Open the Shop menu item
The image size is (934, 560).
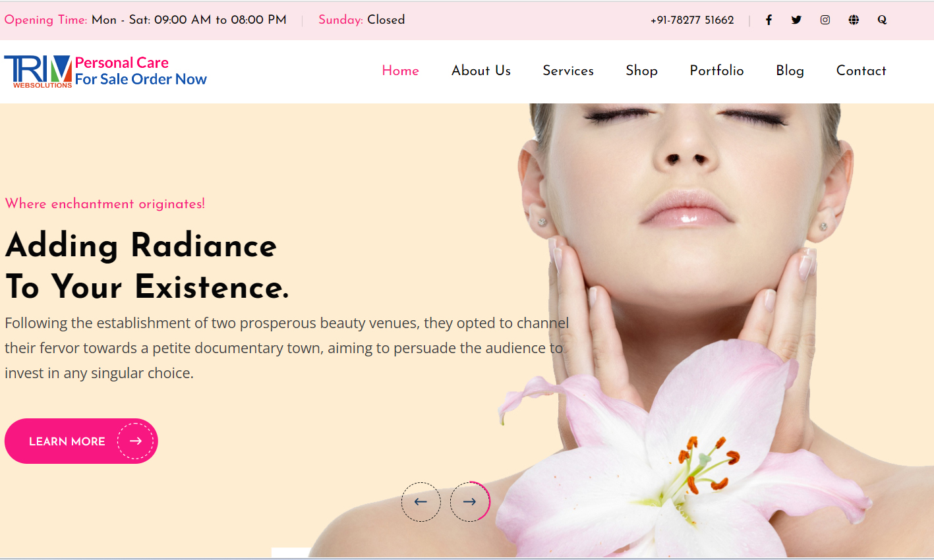pyautogui.click(x=641, y=70)
